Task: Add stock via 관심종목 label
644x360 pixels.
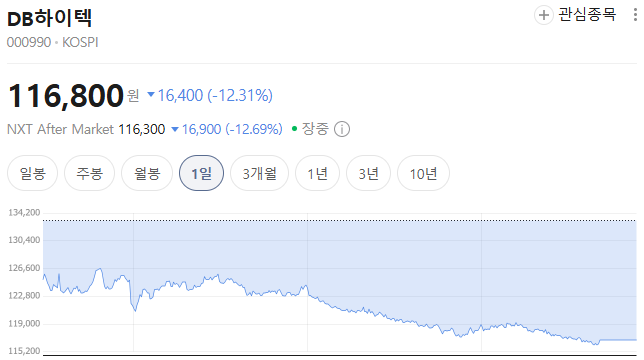Action: click(x=587, y=15)
